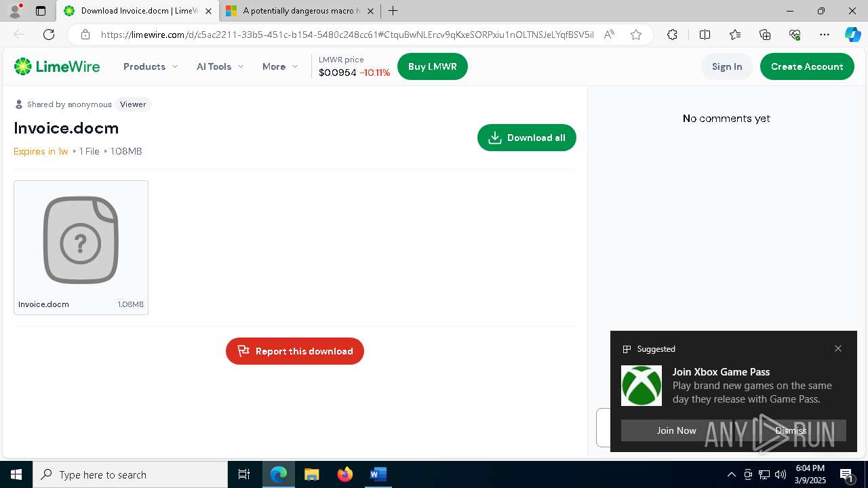Click Download all button
The image size is (868, 488).
pos(527,138)
